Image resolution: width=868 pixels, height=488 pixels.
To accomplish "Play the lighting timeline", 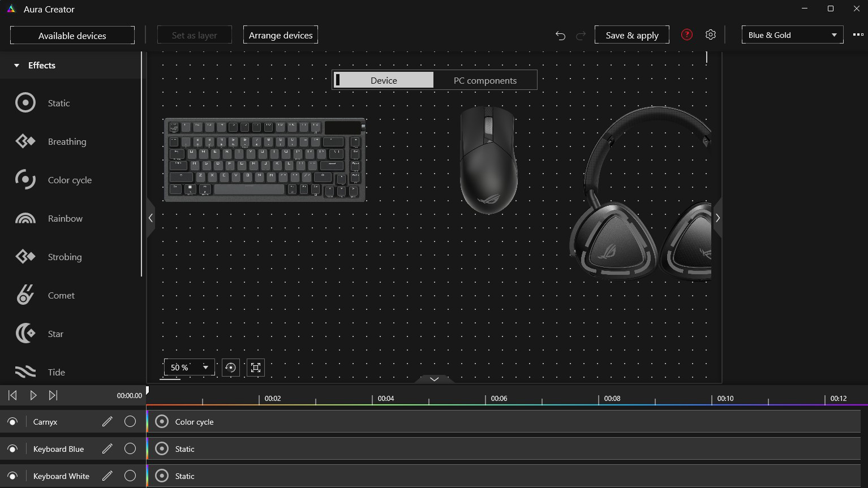I will pos(33,395).
